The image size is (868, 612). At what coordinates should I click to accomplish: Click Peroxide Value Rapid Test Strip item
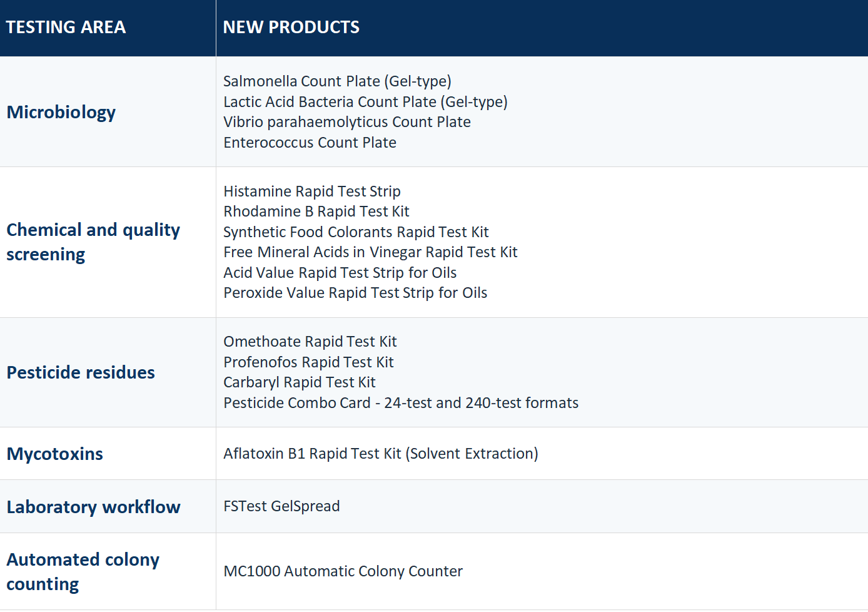coord(355,293)
